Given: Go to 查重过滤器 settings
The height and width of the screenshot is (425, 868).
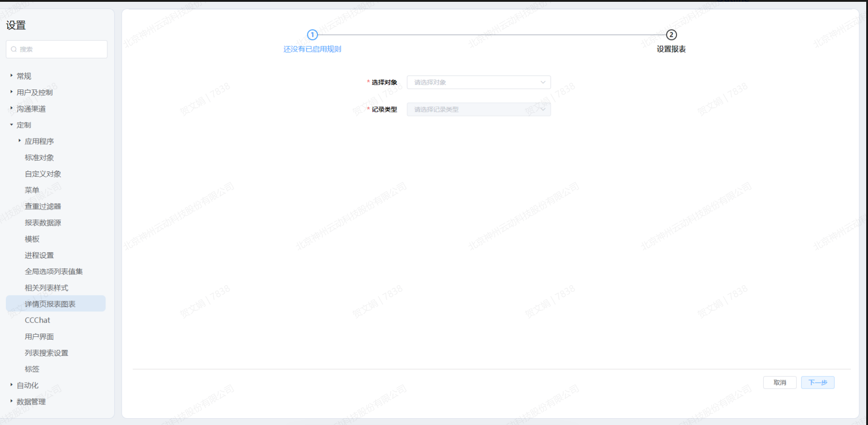Looking at the screenshot, I should coord(43,206).
